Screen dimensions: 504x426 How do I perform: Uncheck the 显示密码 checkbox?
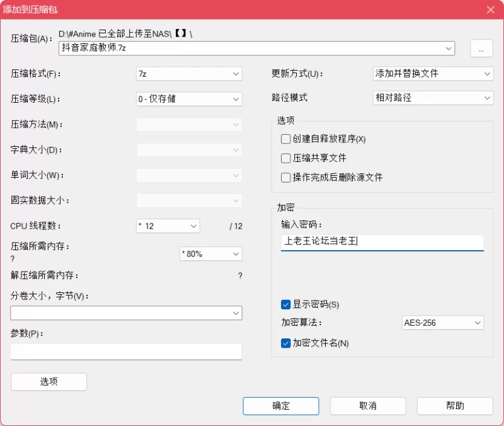[x=285, y=304]
